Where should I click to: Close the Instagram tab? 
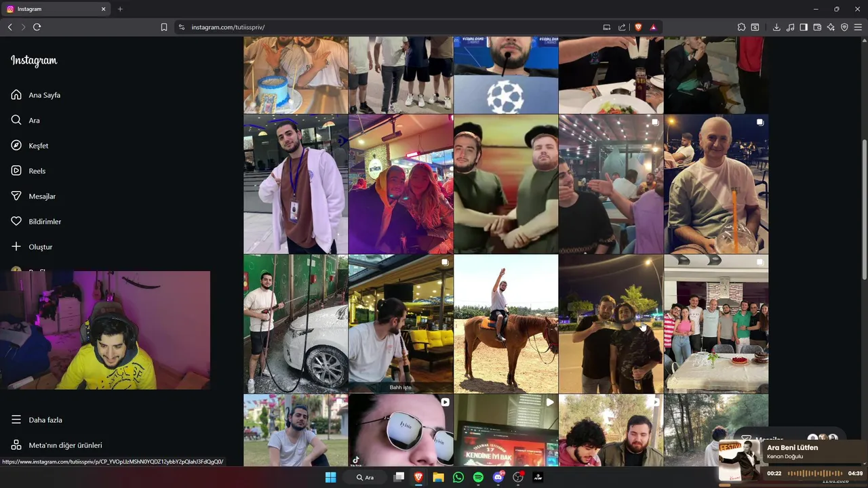point(103,9)
